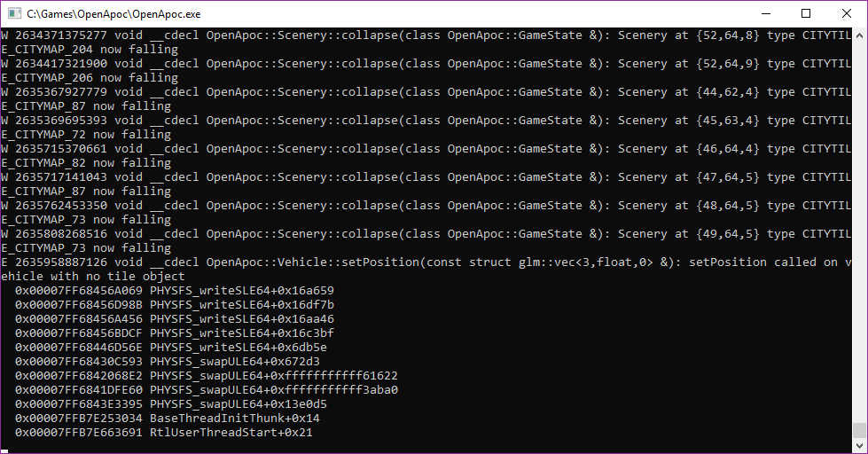Viewport: 868px width, 454px height.
Task: Click the symbol PHYSFS_writeSLE64+0x16aa46
Action: pyautogui.click(x=242, y=319)
